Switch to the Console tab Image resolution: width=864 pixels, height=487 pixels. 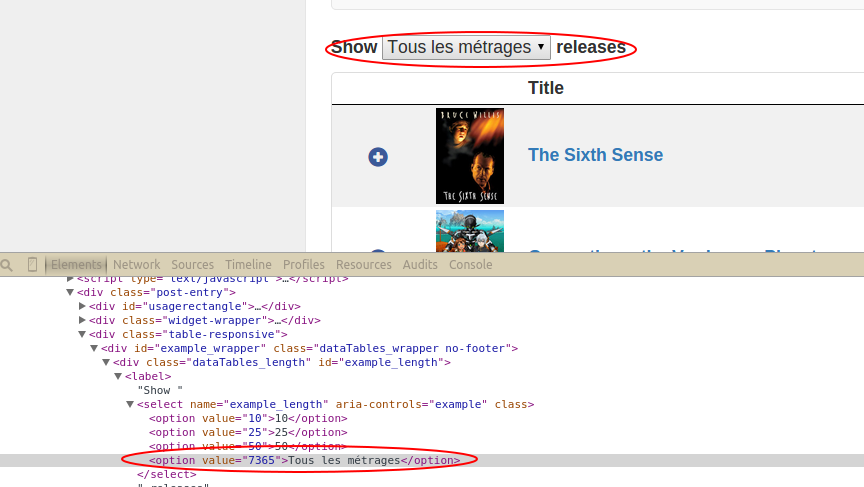[471, 265]
